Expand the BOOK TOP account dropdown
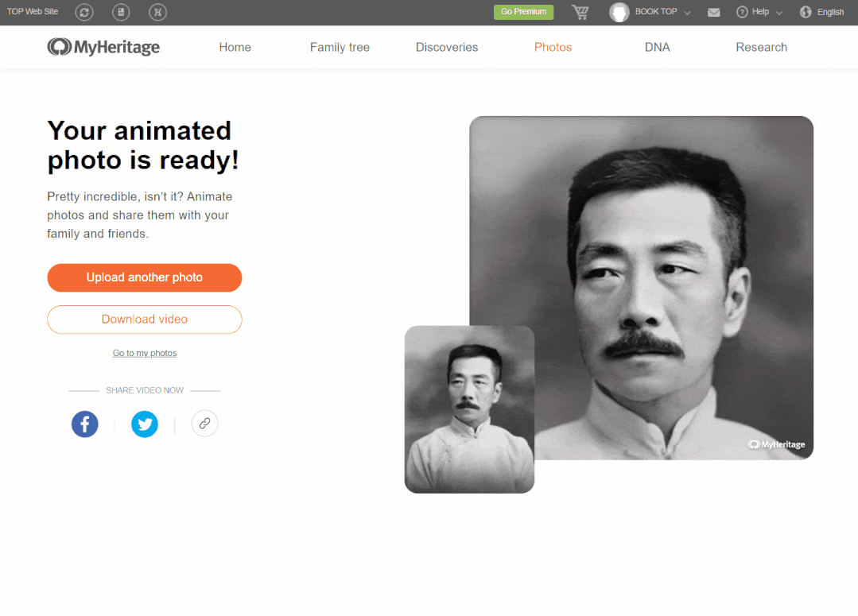The image size is (858, 616). [x=687, y=13]
